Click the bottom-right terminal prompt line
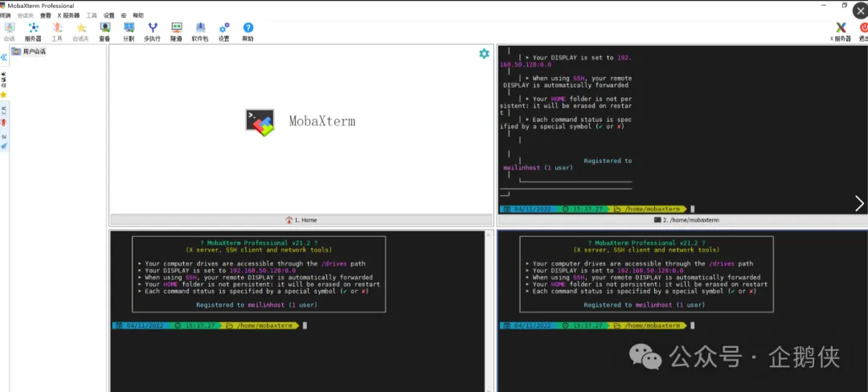868x392 pixels. (596, 325)
